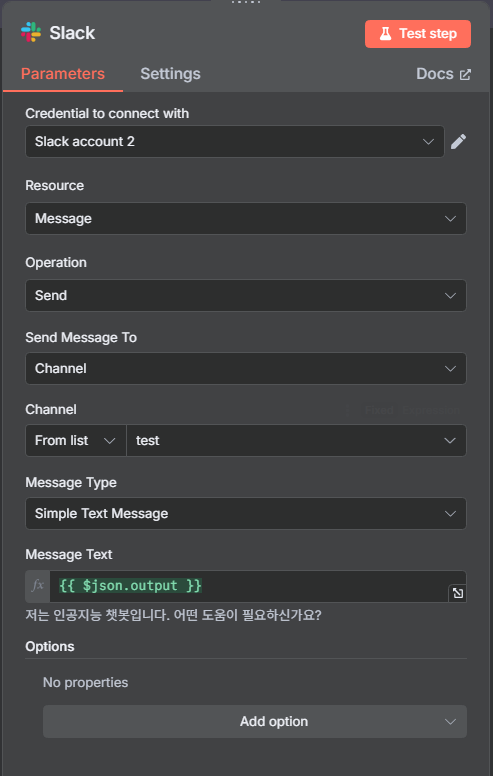Switch to the Settings tab
This screenshot has height=776, width=493.
pyautogui.click(x=170, y=74)
